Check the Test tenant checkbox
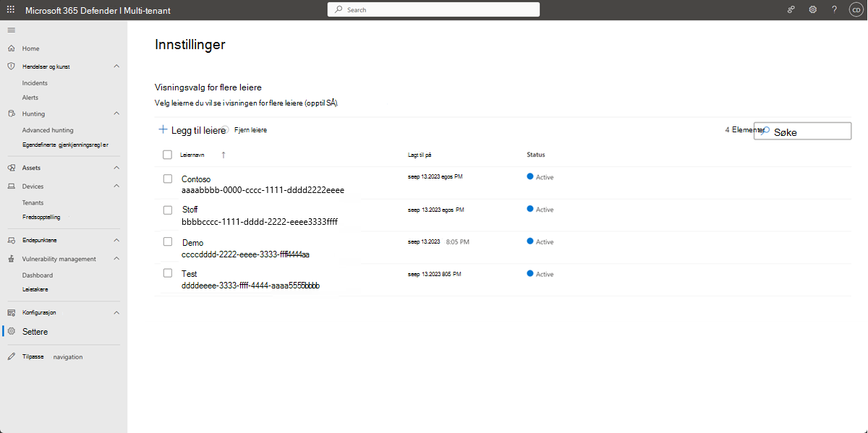This screenshot has height=433, width=868. 168,273
